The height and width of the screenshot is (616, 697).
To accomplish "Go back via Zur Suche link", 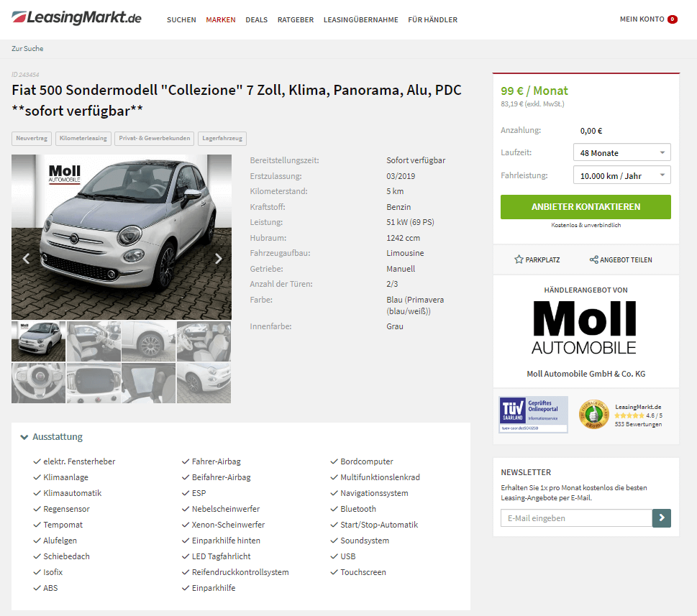I will click(x=27, y=48).
